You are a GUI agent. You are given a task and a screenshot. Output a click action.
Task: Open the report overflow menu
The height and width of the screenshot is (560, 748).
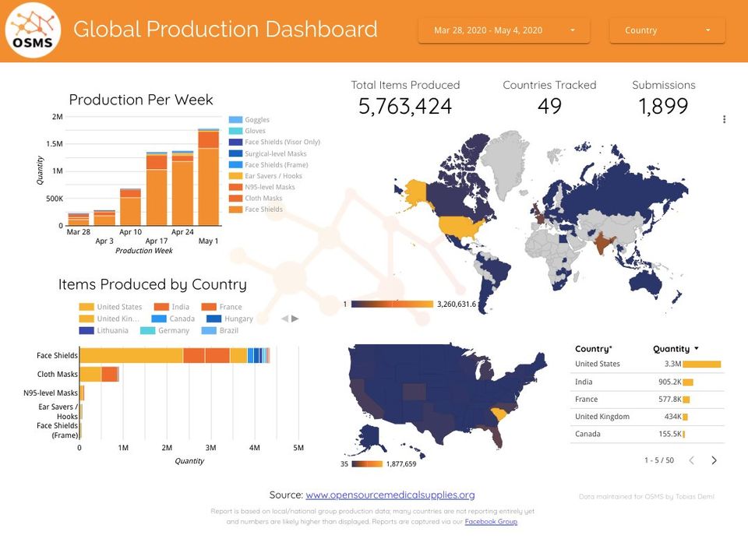(x=724, y=119)
